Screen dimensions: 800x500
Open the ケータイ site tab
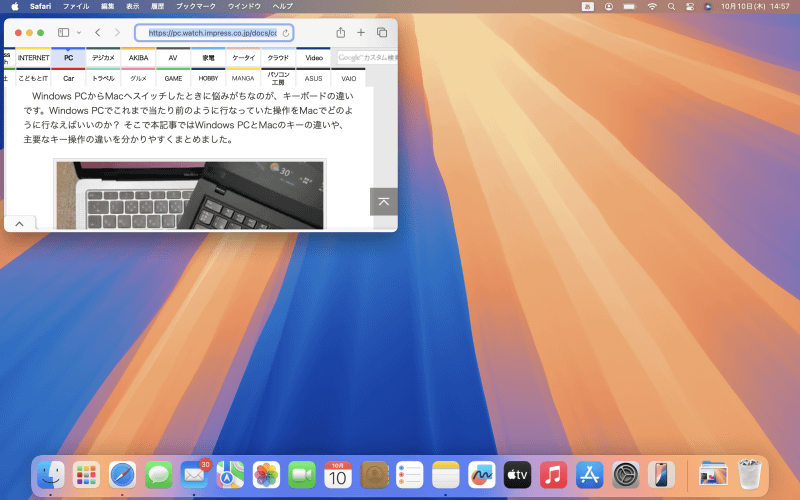243,58
